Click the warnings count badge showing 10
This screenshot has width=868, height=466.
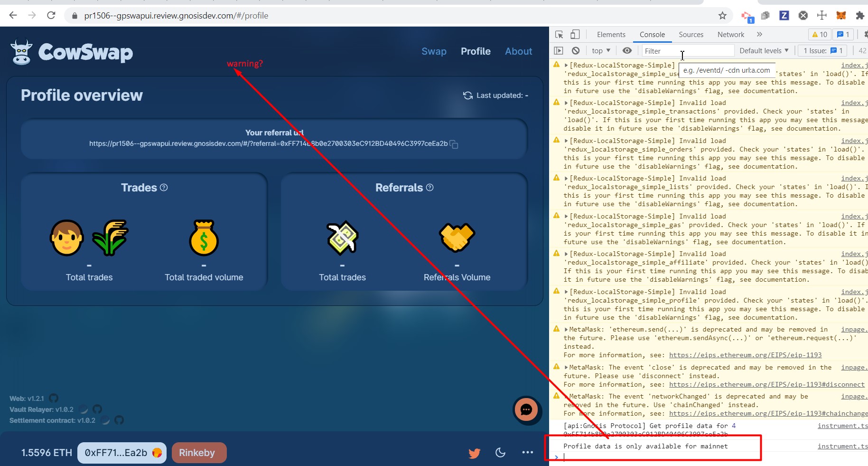820,34
